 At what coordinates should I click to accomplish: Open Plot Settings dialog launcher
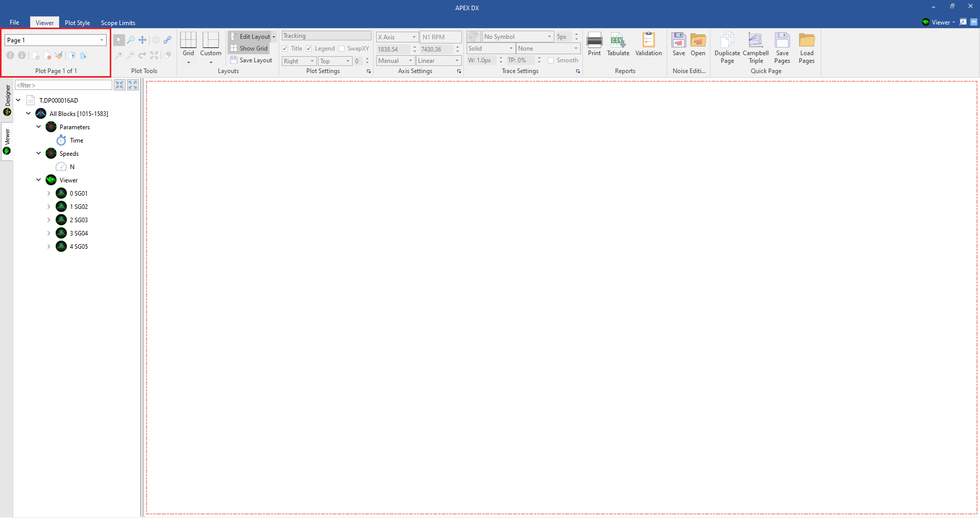pyautogui.click(x=369, y=72)
